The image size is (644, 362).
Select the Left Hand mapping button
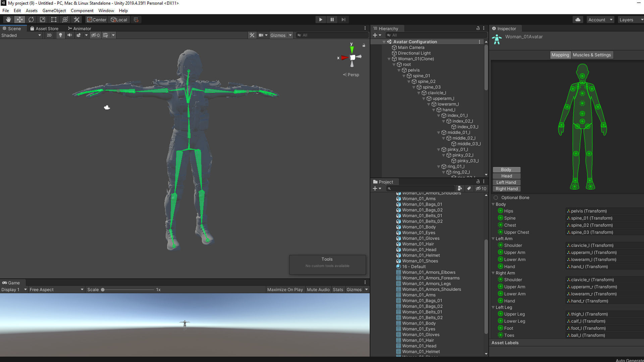coord(506,182)
